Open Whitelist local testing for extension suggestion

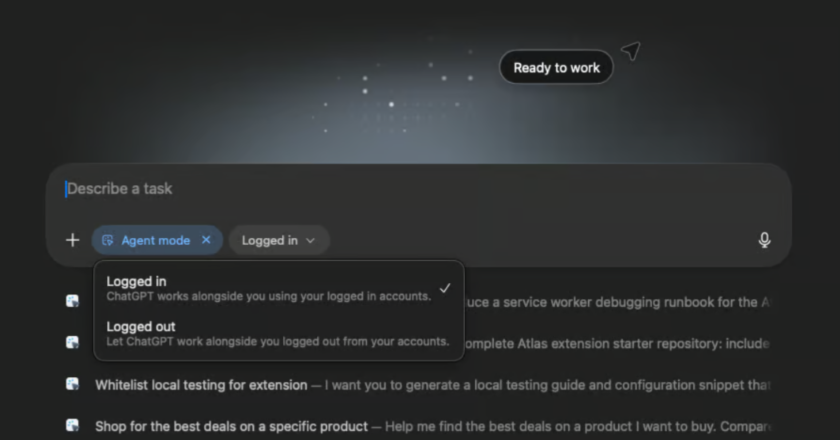(432, 385)
